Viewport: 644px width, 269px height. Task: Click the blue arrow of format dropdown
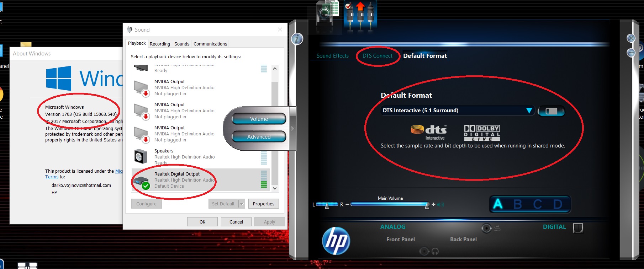[529, 111]
